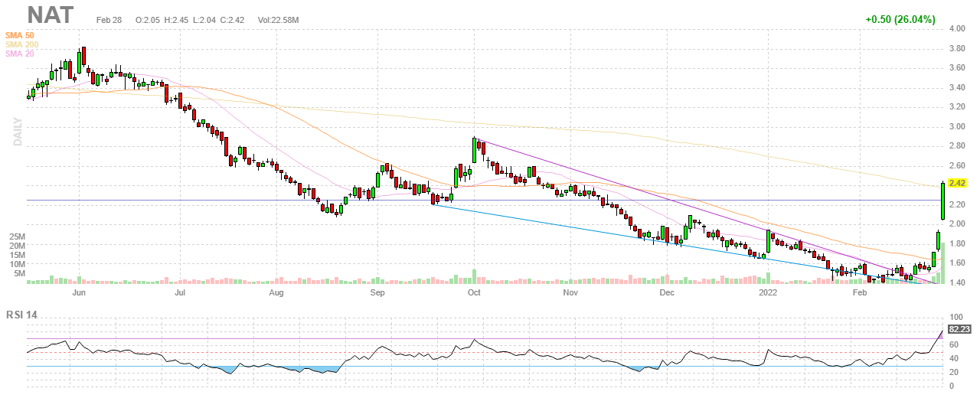Select the Oct label on time axis

pos(474,292)
